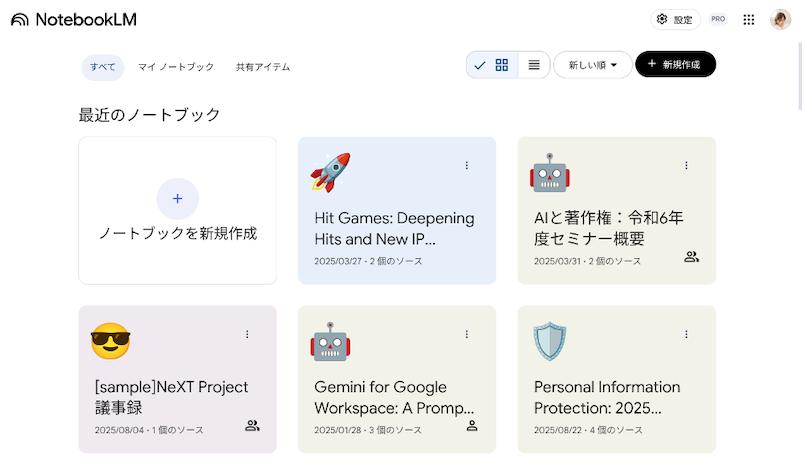
Task: Click shield emoji on Personal Information Protection notebook
Action: point(550,341)
